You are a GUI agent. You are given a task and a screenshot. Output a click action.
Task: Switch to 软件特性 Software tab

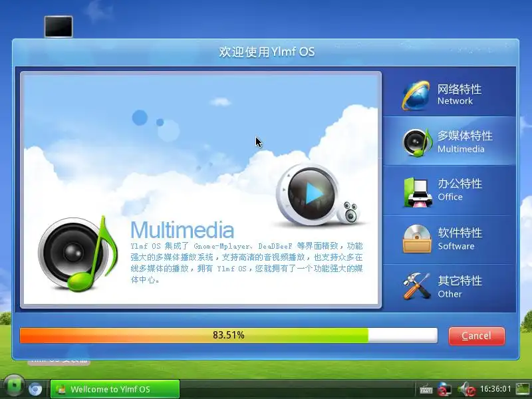(450, 239)
